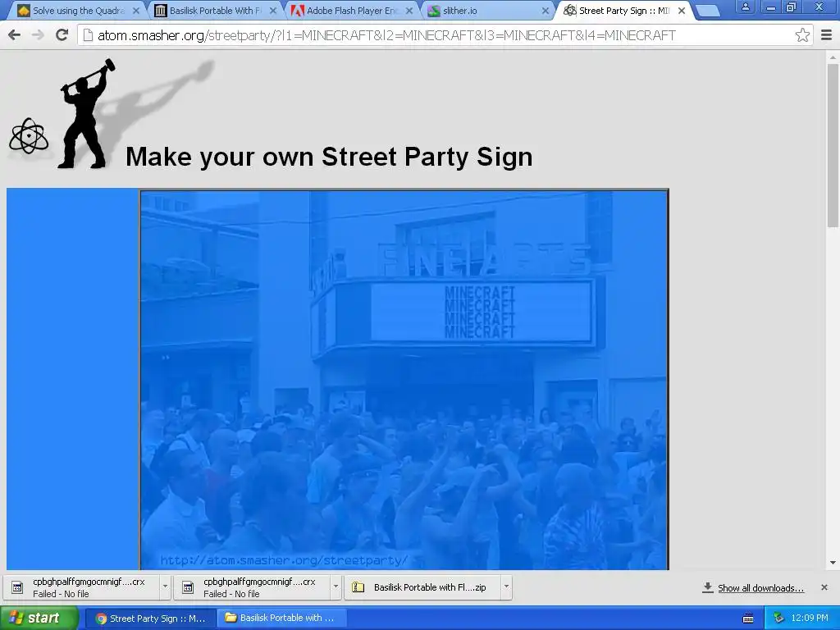Open the Basilisk Portable zip download
Screen dimensions: 840x630
pos(423,587)
